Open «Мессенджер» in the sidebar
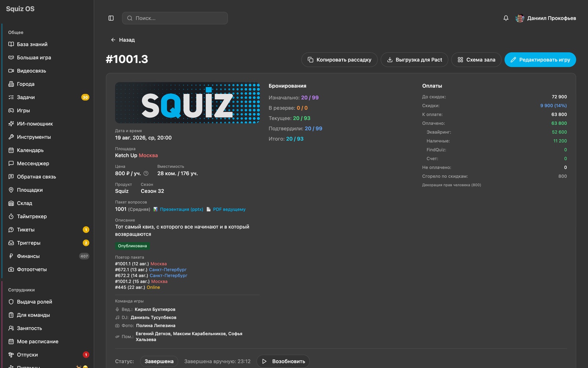588x368 pixels. (48, 163)
